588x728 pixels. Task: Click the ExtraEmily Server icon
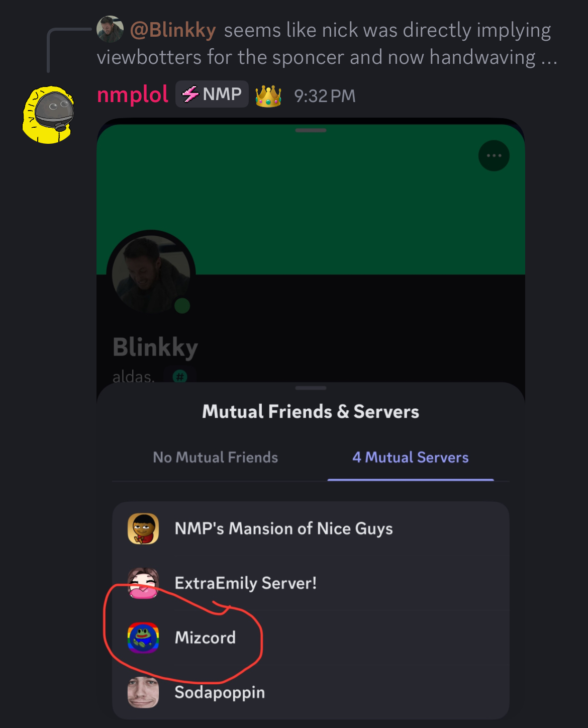143,583
